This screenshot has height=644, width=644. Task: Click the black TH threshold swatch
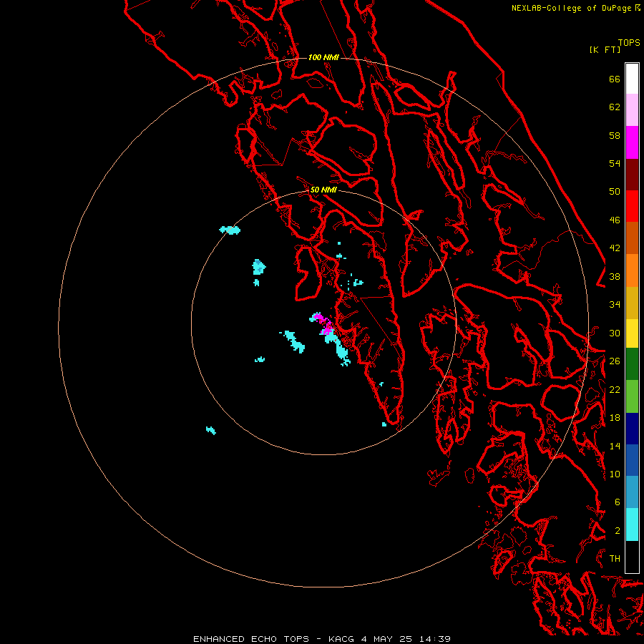pos(632,557)
